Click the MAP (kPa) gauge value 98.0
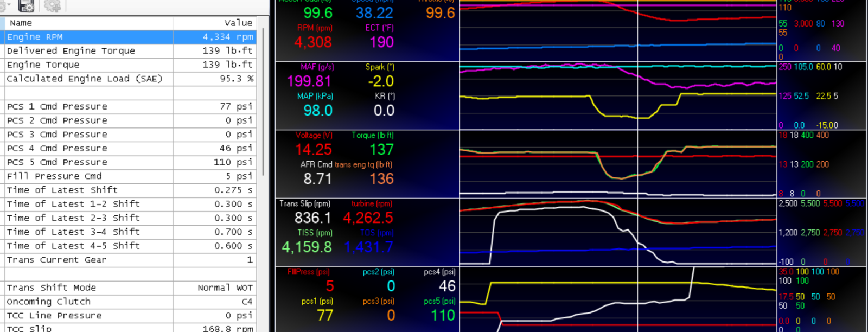This screenshot has width=868, height=332. (x=318, y=111)
